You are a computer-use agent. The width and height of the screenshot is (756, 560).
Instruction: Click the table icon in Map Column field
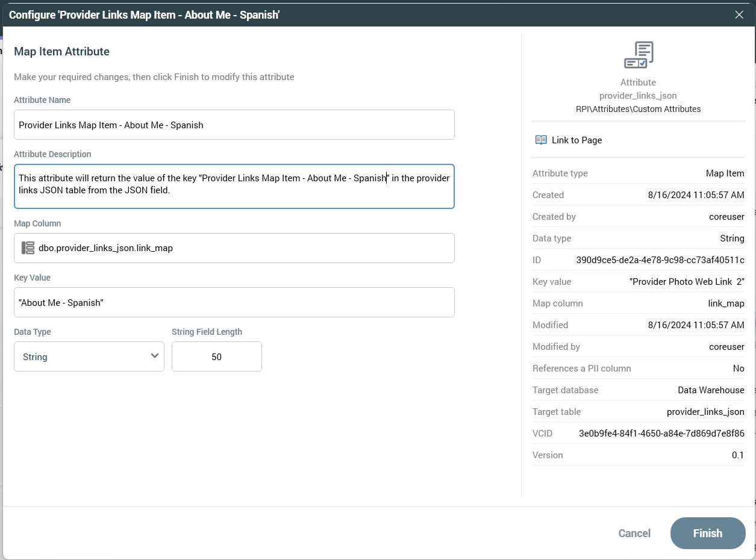(x=28, y=248)
